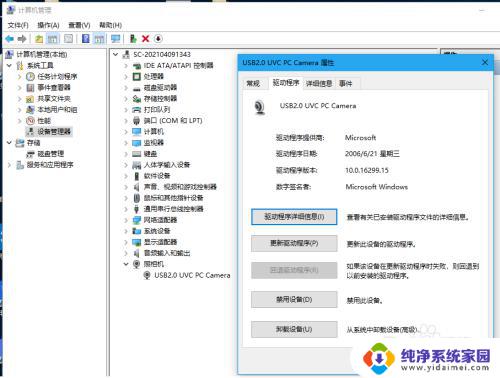
Task: Click the driver version value 10.0.16299.15
Action: [367, 170]
